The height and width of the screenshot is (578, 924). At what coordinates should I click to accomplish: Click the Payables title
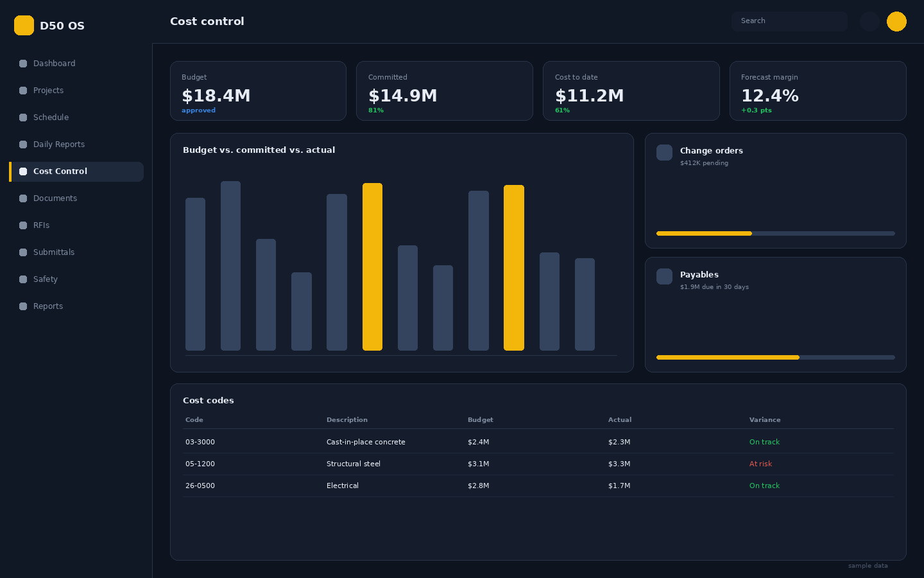point(699,275)
